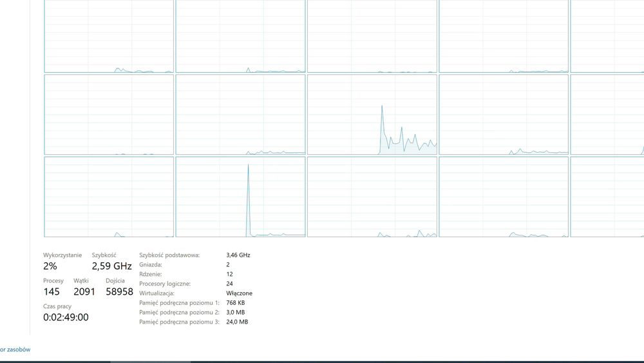Click the uptime value "0:02:49:00"
The image size is (644, 363).
coord(66,317)
